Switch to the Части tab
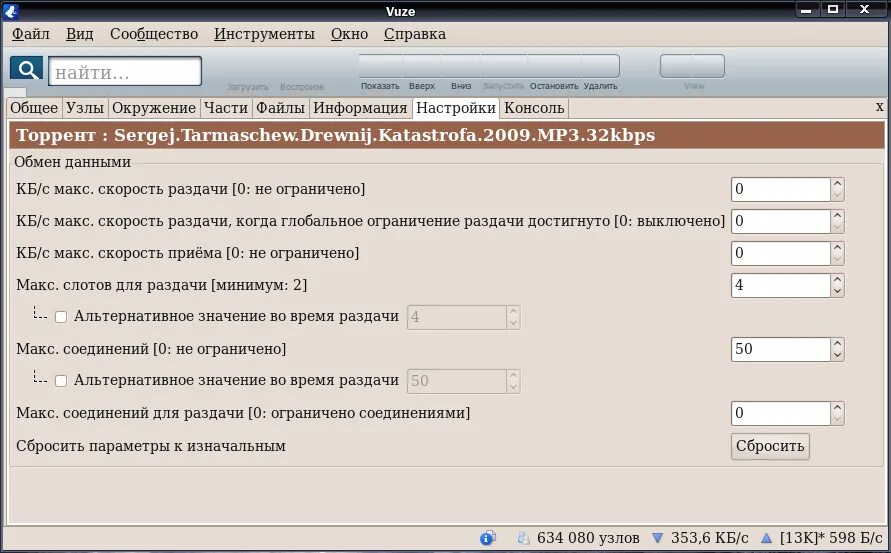 tap(226, 108)
